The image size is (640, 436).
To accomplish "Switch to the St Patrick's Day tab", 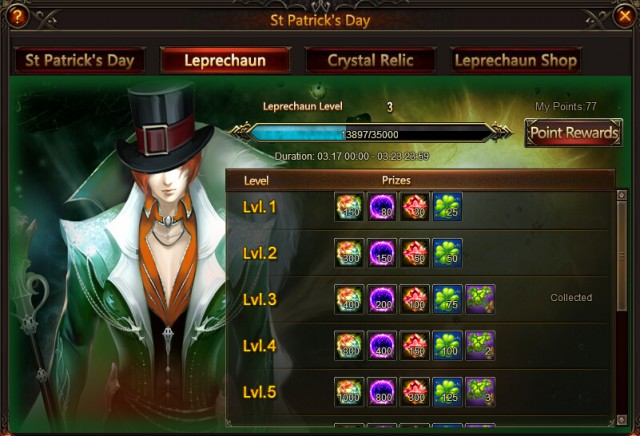I will click(x=80, y=60).
